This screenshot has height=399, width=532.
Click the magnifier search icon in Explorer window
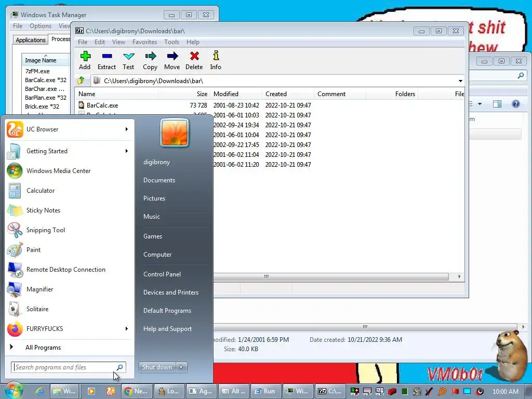[x=521, y=75]
